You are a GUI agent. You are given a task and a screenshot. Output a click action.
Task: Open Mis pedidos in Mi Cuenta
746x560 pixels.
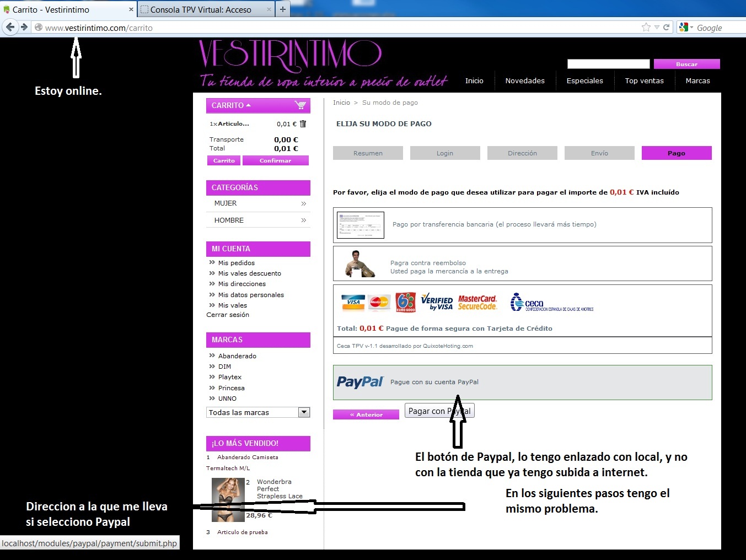coord(236,263)
